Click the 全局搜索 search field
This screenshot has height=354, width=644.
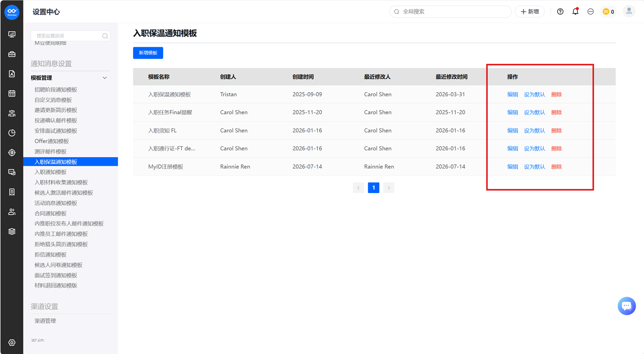[x=450, y=12]
